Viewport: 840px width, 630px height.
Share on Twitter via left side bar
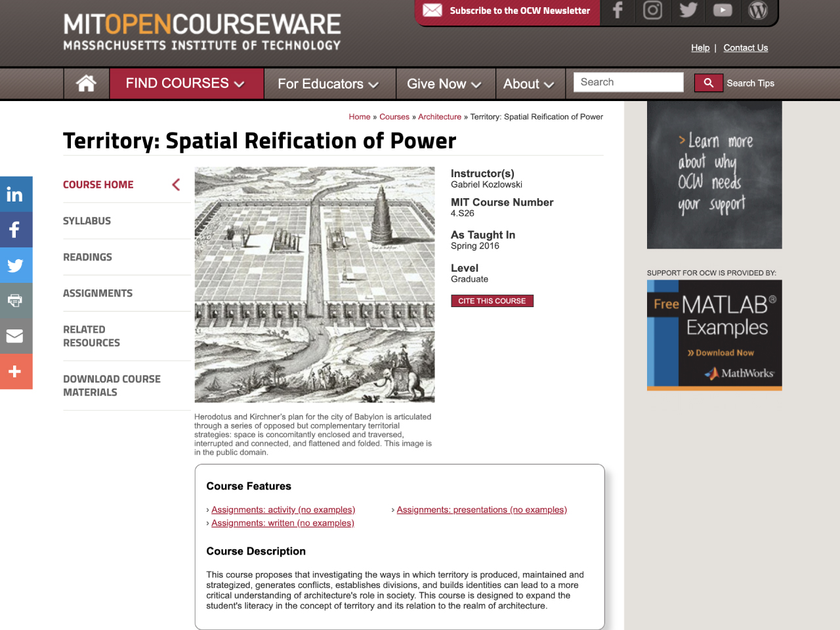click(16, 265)
